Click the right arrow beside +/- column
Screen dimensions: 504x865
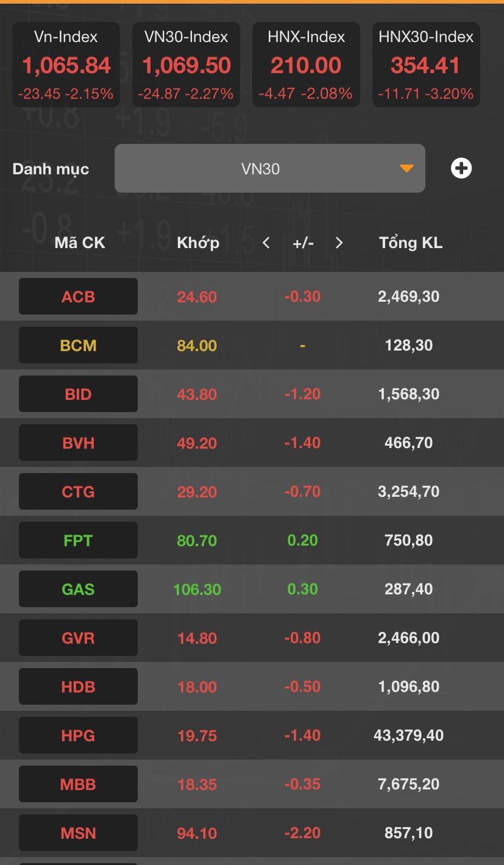339,243
